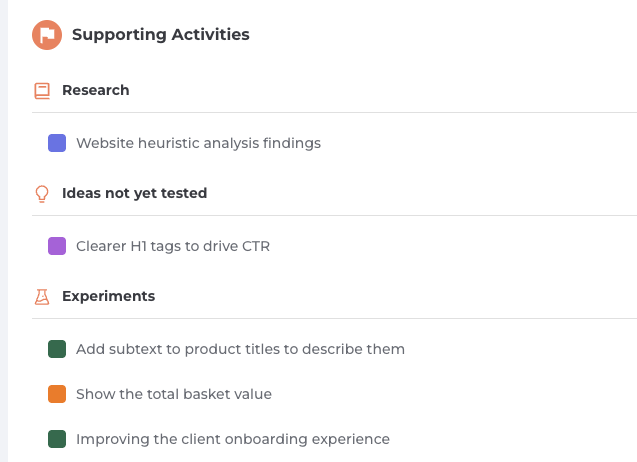Select the Ideas not yet tested heading
This screenshot has height=462, width=637.
134,193
